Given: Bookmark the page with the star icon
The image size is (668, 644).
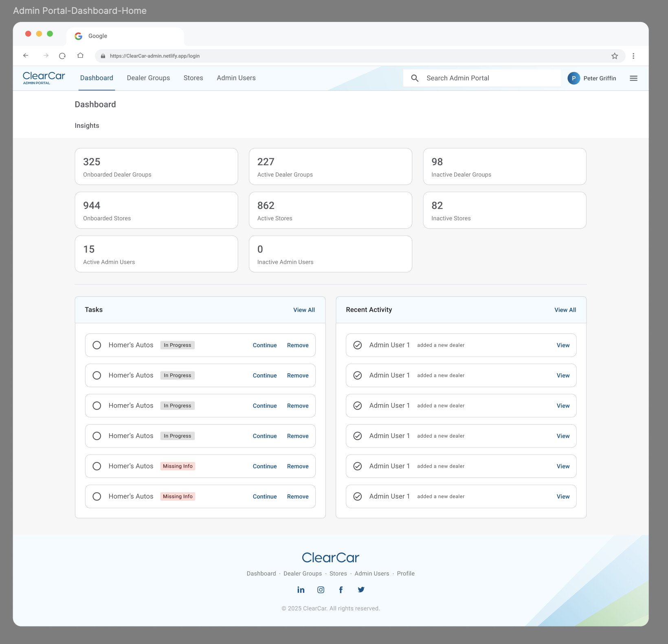Looking at the screenshot, I should point(614,56).
